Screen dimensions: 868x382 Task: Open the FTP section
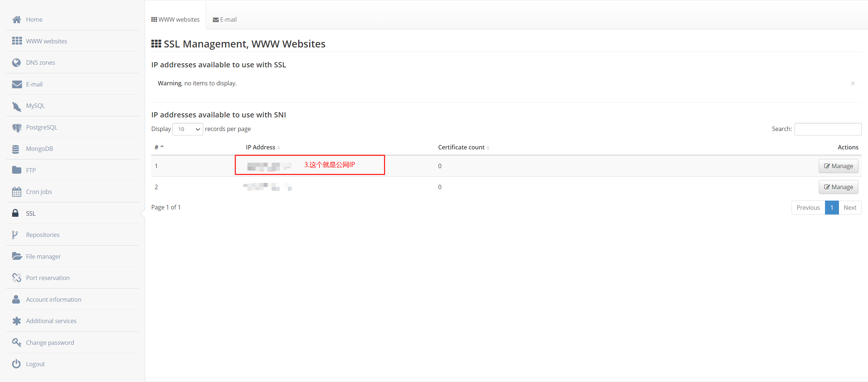point(31,170)
